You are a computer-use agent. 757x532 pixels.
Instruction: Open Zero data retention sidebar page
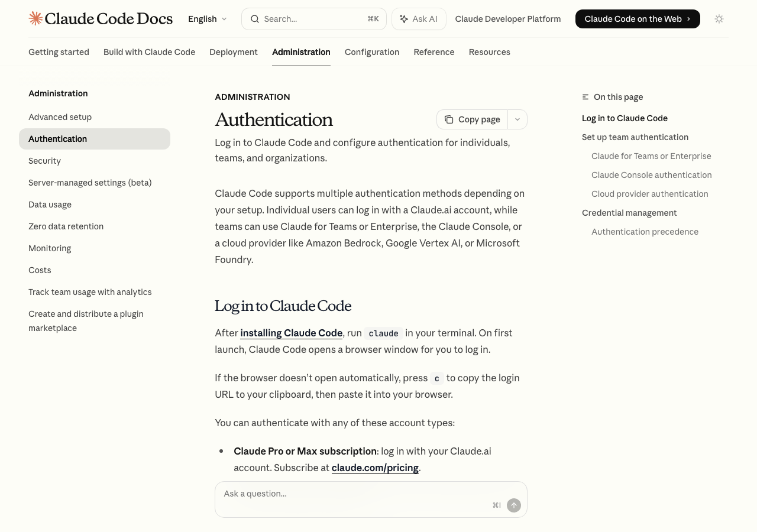pyautogui.click(x=66, y=226)
